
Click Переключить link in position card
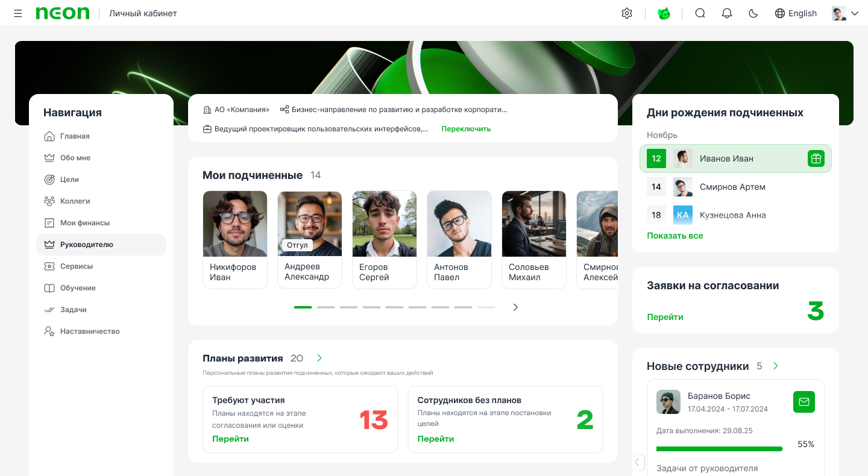[466, 129]
